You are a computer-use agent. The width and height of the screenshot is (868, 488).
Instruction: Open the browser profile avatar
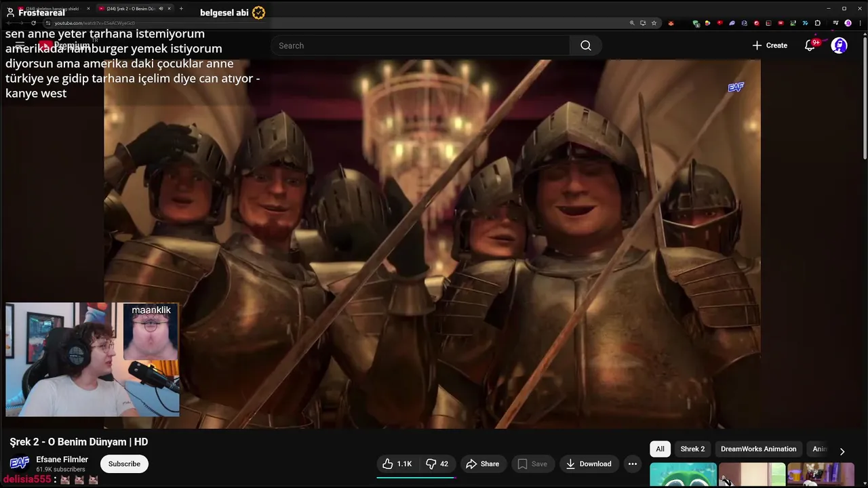pyautogui.click(x=848, y=23)
